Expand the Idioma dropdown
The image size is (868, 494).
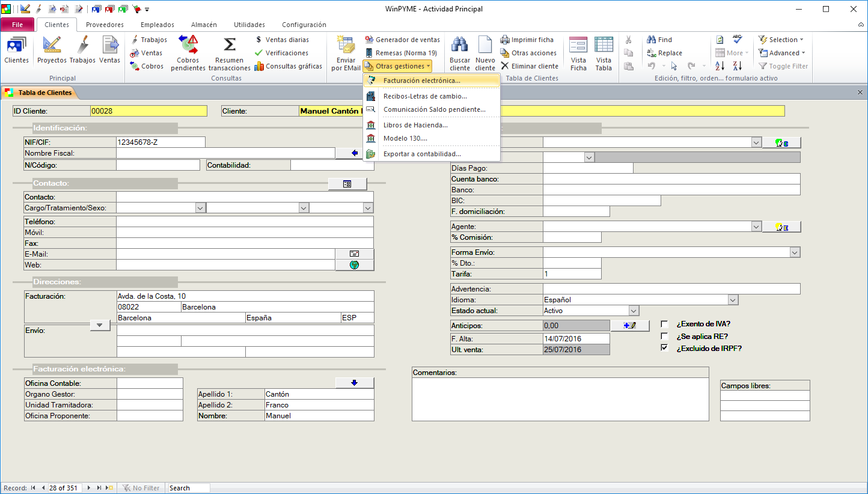[732, 300]
